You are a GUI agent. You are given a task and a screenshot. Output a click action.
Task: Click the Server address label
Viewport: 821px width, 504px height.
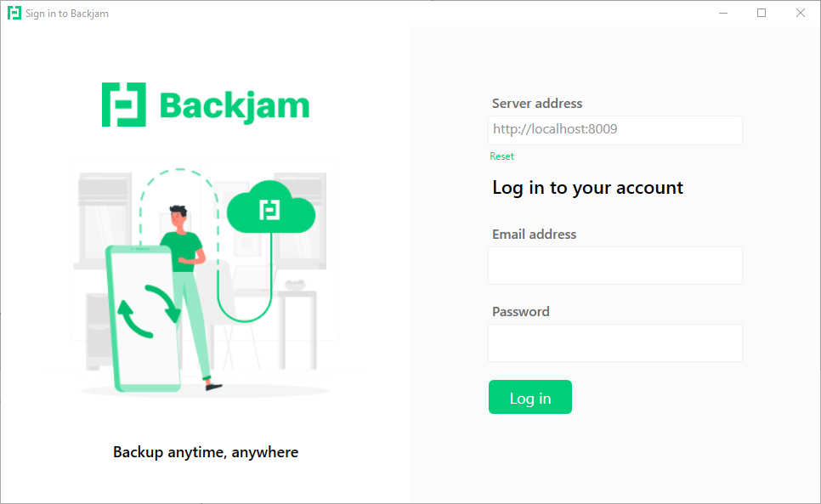click(x=537, y=103)
